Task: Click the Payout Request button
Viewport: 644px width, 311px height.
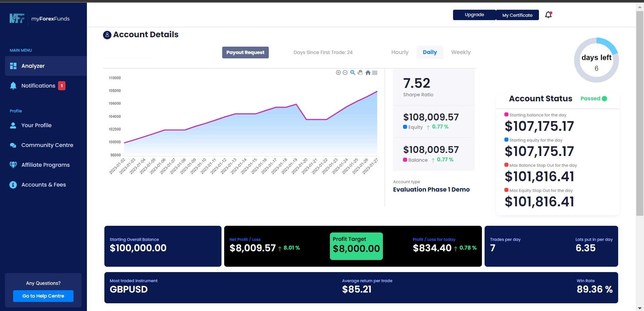Action: [x=245, y=52]
